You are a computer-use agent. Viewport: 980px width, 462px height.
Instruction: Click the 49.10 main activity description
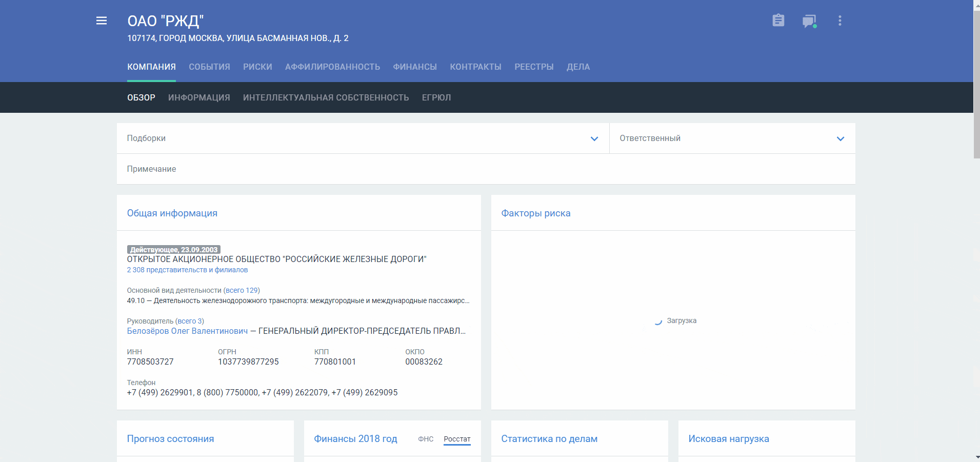(x=298, y=300)
